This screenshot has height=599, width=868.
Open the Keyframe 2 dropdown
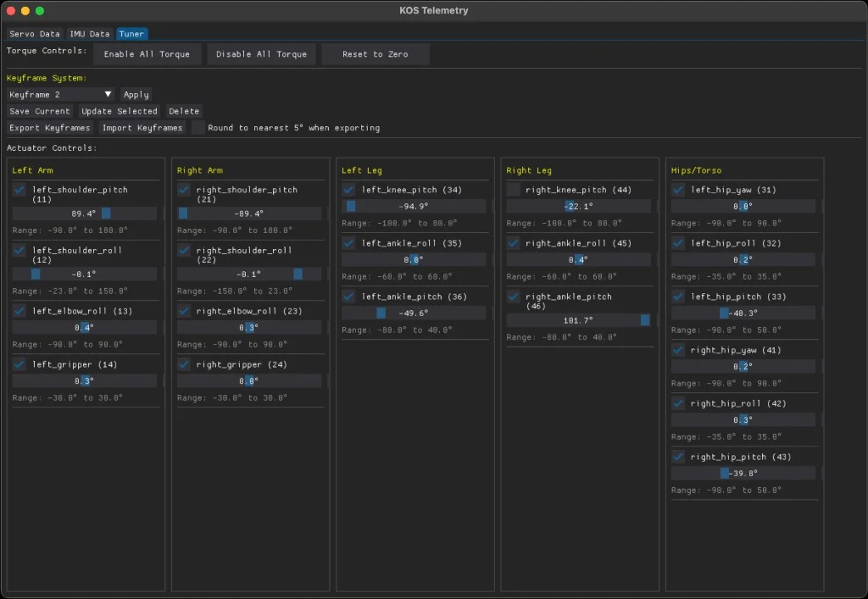(x=60, y=95)
